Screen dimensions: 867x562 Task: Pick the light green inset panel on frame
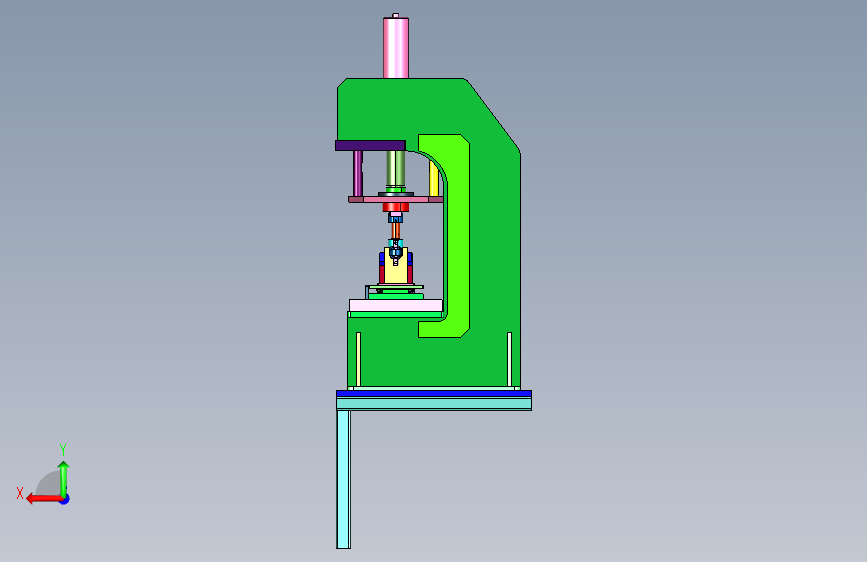pos(456,235)
